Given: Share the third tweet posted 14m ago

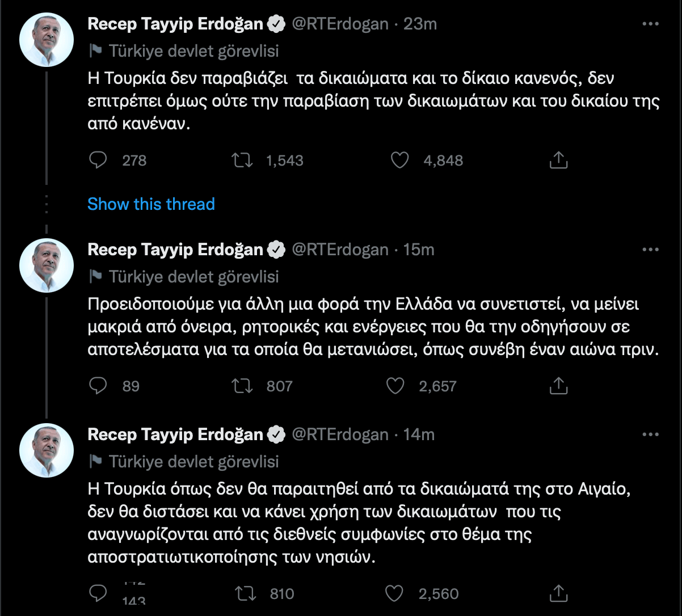Looking at the screenshot, I should pyautogui.click(x=559, y=593).
